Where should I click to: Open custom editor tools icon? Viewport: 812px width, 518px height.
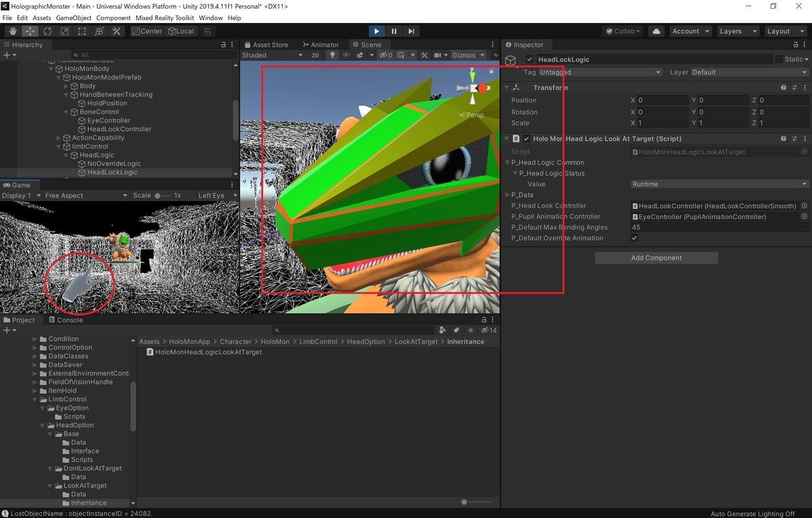pos(116,31)
